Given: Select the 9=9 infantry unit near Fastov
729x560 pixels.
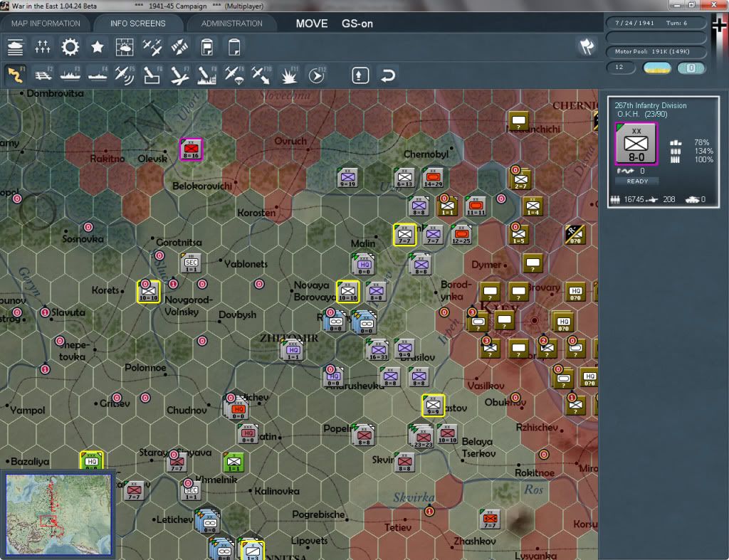Looking at the screenshot, I should (x=434, y=406).
